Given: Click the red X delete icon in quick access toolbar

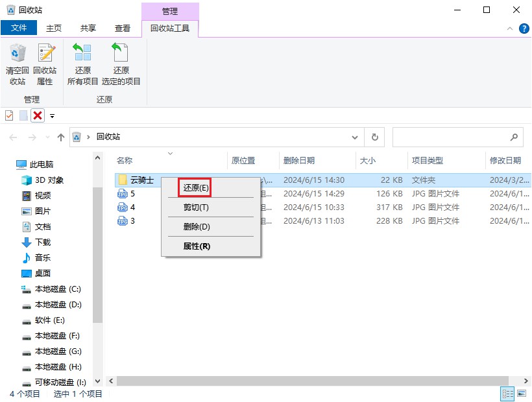Looking at the screenshot, I should point(38,116).
